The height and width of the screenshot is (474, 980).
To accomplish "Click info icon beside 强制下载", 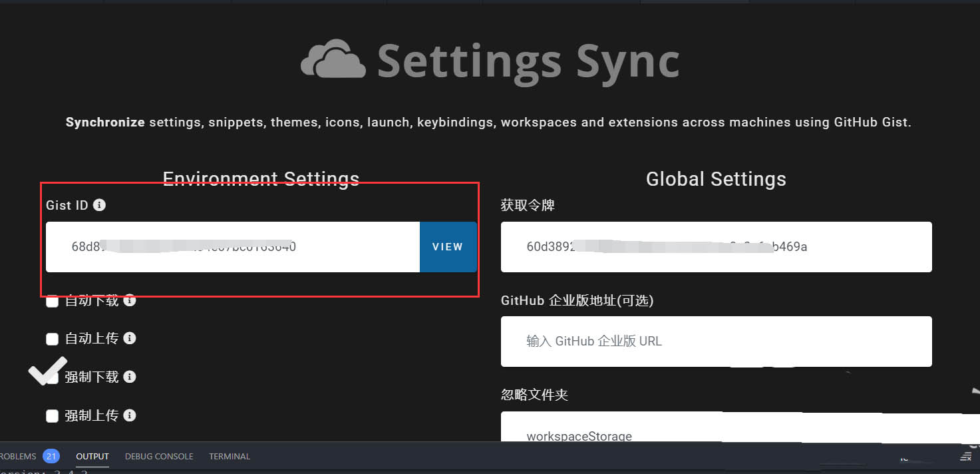I will [x=130, y=377].
